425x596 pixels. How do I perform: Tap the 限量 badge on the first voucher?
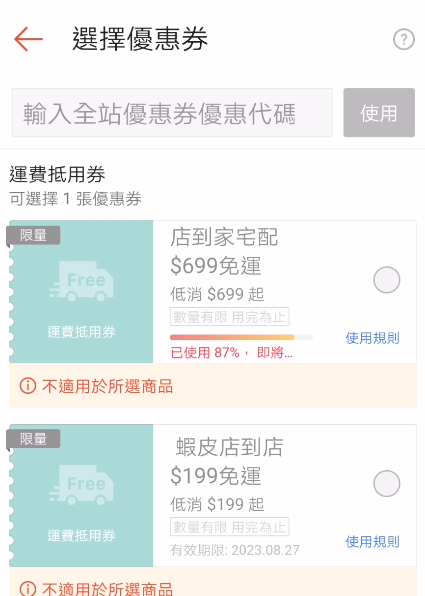coord(33,235)
